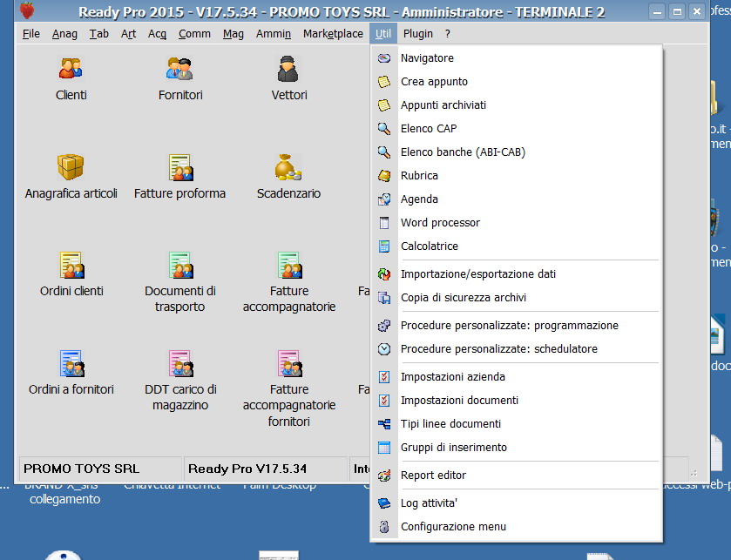The height and width of the screenshot is (560, 731).
Task: Click the clock icon for schedulatore
Action: click(x=384, y=349)
